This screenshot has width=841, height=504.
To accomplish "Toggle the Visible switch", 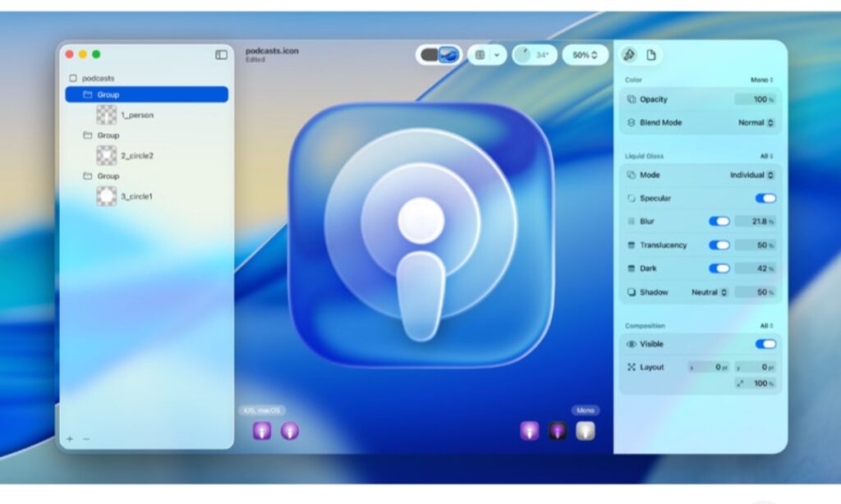I will tap(765, 344).
